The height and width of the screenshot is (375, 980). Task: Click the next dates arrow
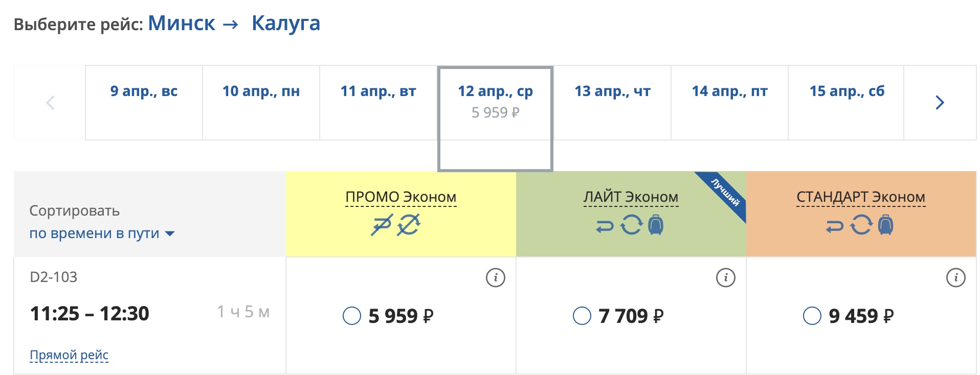point(940,103)
